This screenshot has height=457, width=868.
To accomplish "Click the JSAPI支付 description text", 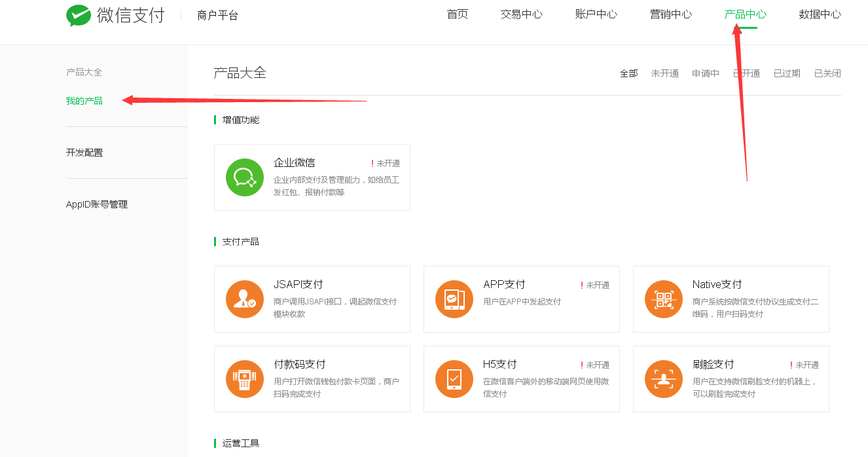I will (x=335, y=308).
